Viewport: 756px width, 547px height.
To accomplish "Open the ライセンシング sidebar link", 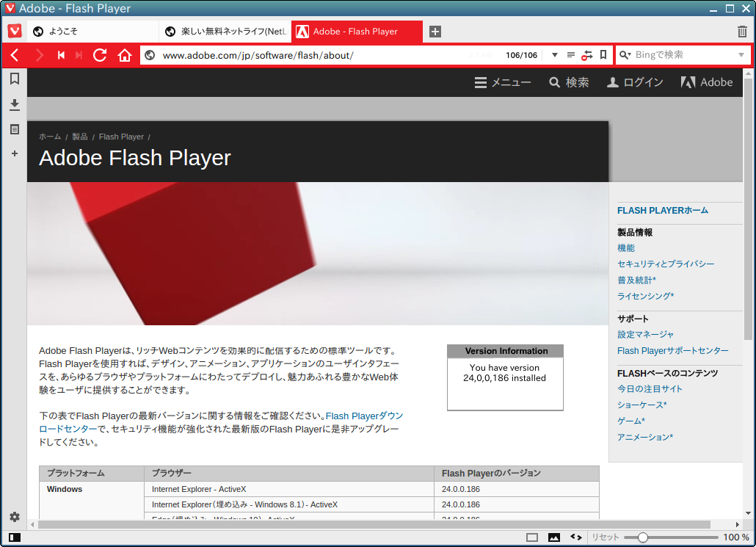I will (646, 296).
